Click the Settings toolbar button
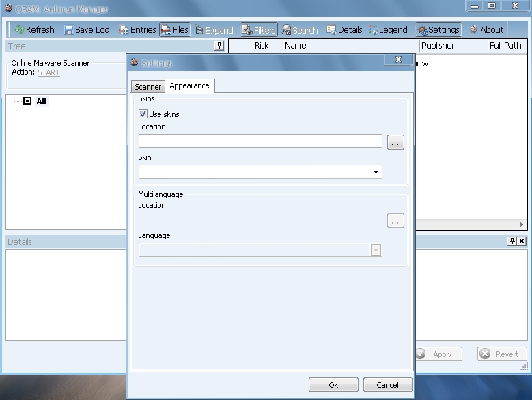Screen dimensions: 532x400 [438, 30]
